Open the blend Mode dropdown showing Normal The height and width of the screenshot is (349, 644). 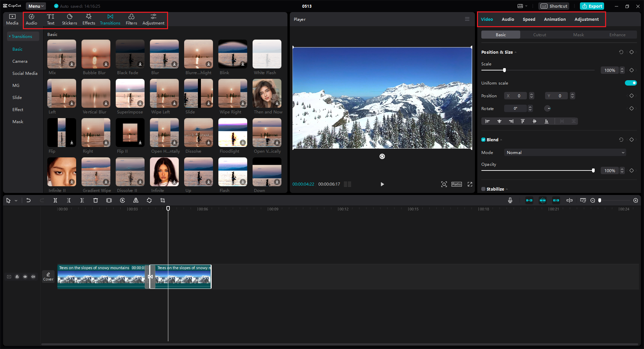tap(565, 152)
